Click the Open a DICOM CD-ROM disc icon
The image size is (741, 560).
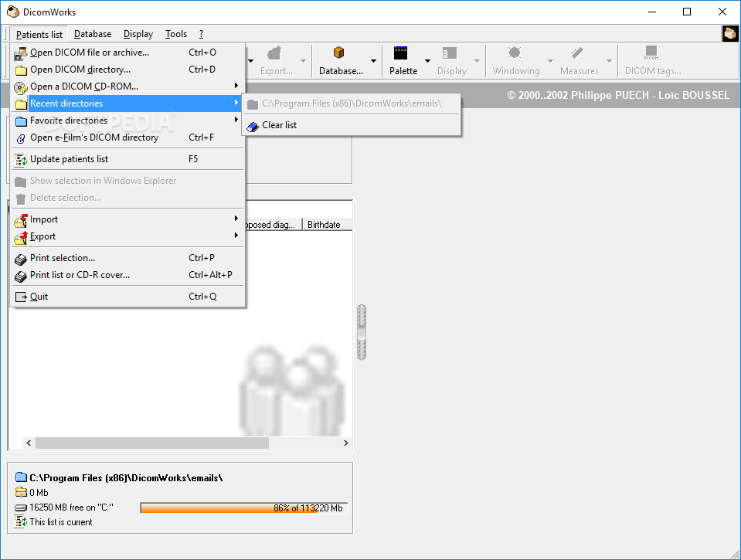(x=20, y=87)
